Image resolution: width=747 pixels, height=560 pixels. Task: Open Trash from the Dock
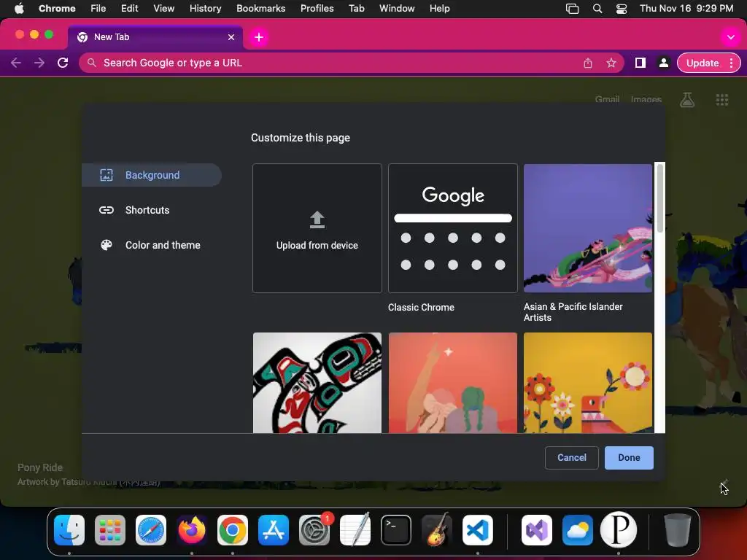(678, 530)
